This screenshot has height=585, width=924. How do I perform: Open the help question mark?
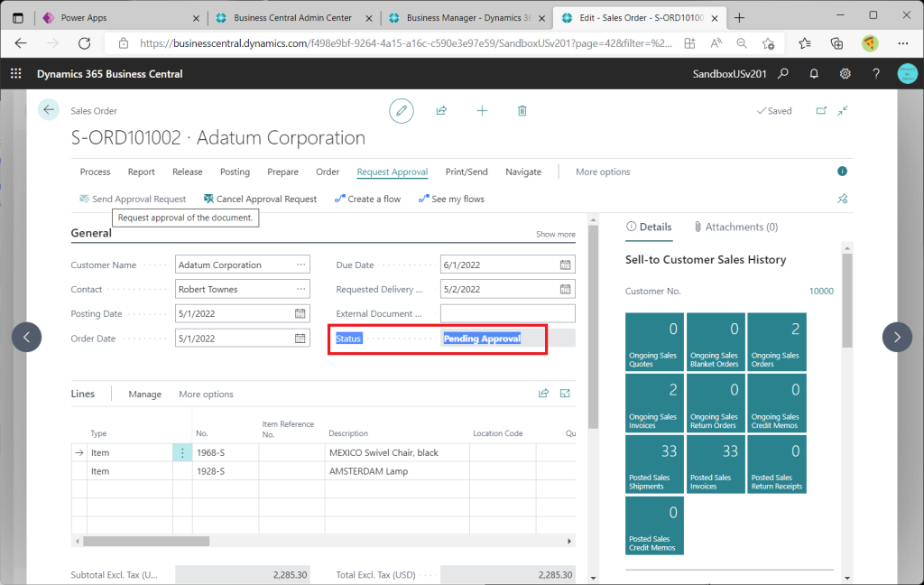point(876,74)
